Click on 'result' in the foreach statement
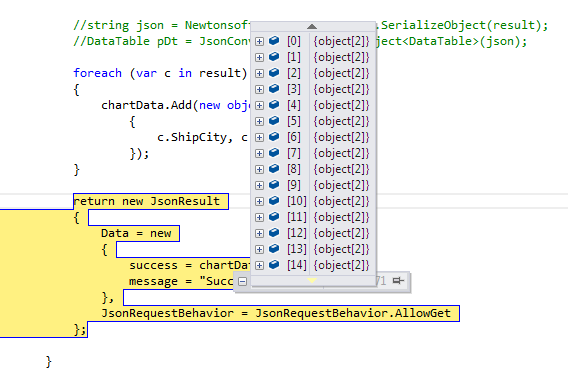 click(220, 73)
